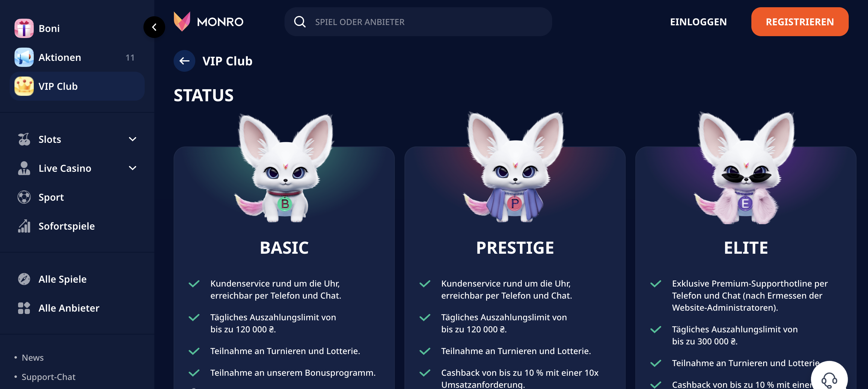Click the Alle Anbieter grid icon
Viewport: 868px width, 389px height.
click(x=24, y=308)
